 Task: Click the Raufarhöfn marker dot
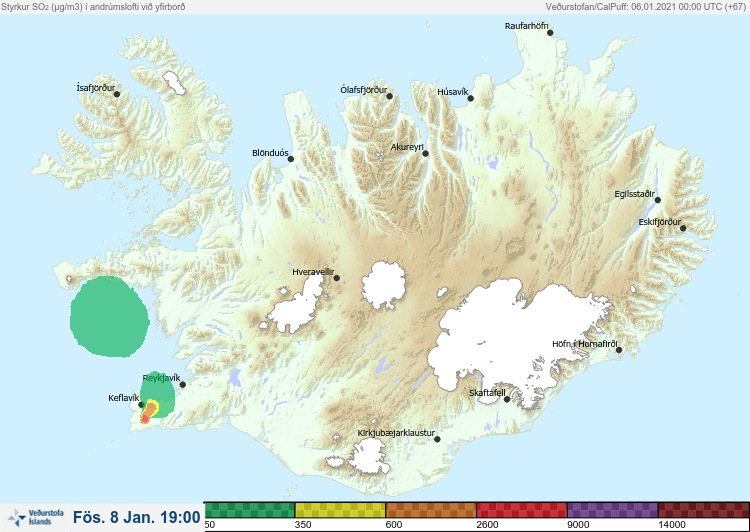[550, 33]
